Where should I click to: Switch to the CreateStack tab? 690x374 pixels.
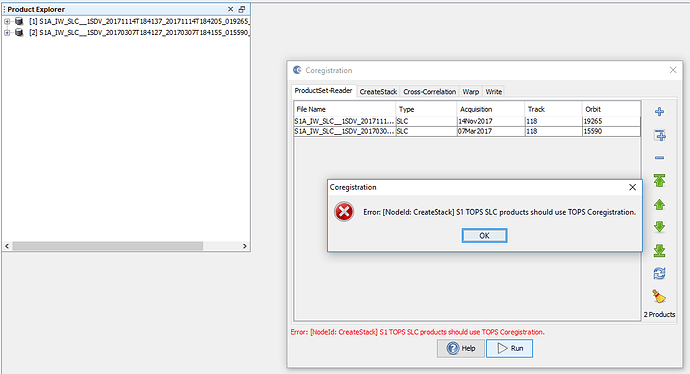click(x=378, y=92)
